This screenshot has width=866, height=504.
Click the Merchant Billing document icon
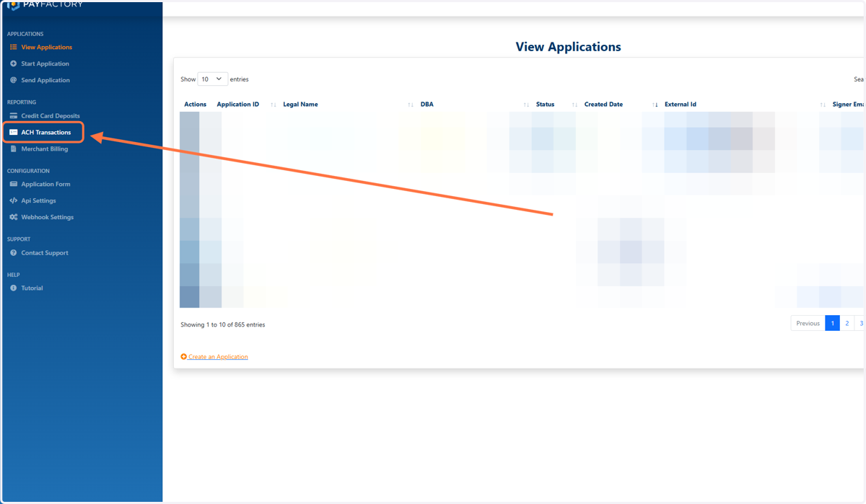click(x=13, y=149)
